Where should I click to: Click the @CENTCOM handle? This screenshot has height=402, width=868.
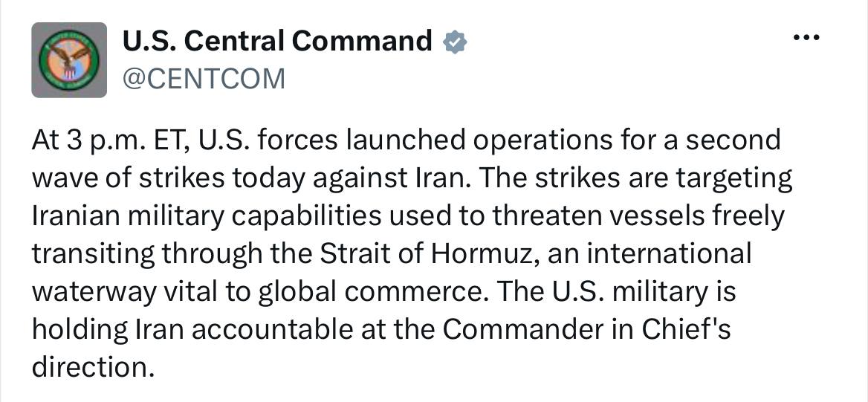pyautogui.click(x=203, y=79)
